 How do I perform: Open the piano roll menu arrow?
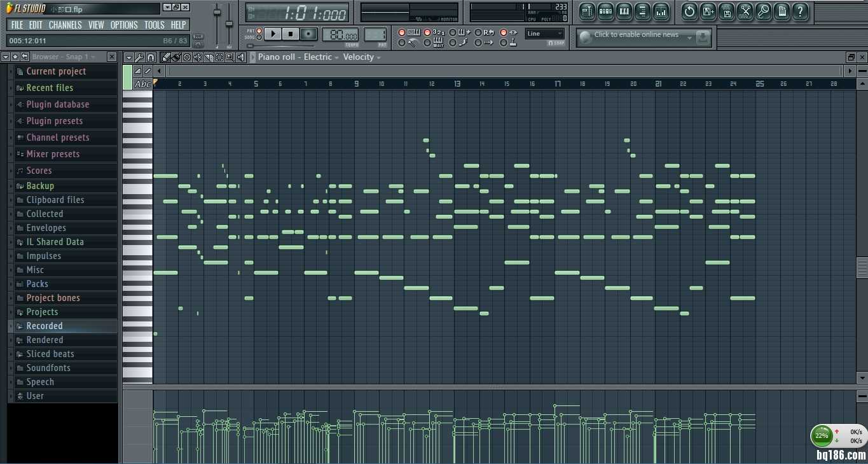pos(129,57)
